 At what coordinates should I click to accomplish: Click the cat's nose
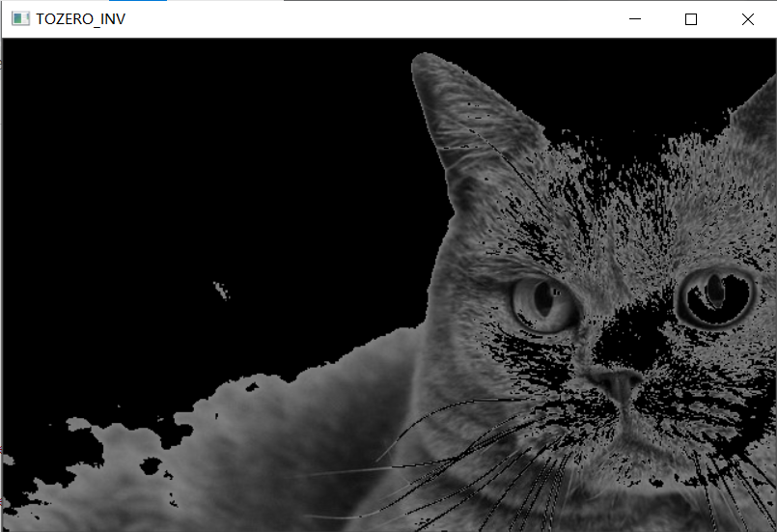coord(619,383)
